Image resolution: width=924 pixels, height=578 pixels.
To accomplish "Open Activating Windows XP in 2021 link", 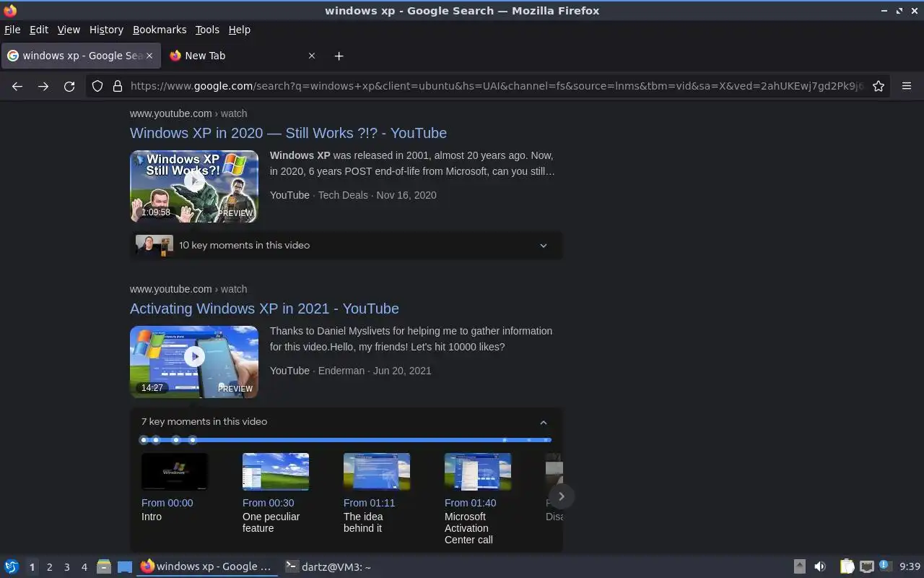I will point(264,309).
